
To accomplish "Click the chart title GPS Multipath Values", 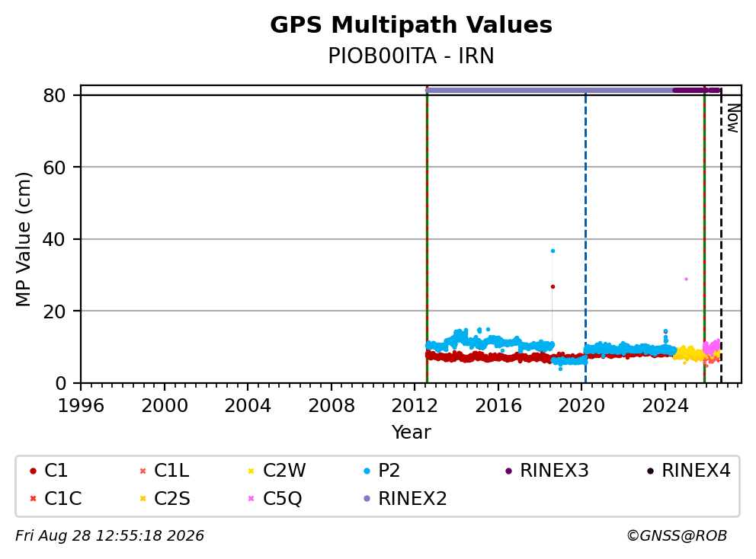I will pyautogui.click(x=411, y=25).
